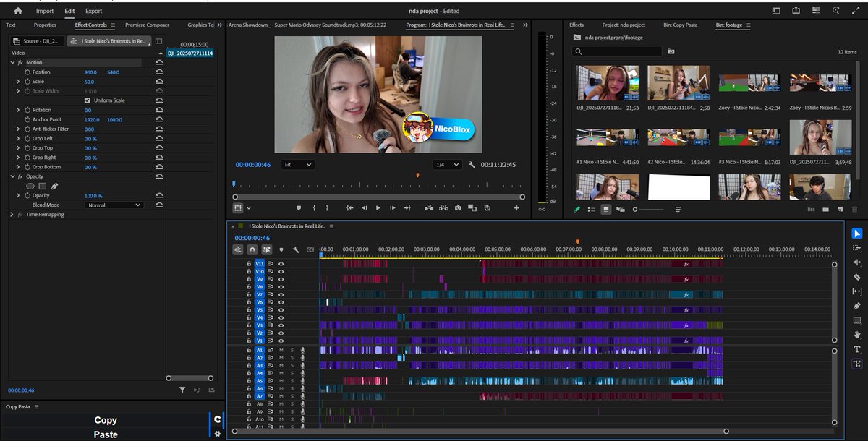Switch bin to freeform view
This screenshot has width=868, height=441.
(620, 210)
